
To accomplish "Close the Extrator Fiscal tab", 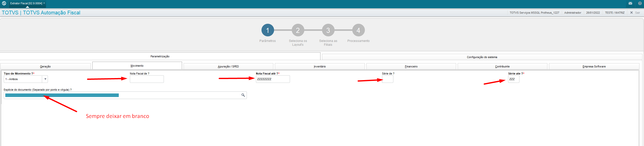I will tap(44, 3).
